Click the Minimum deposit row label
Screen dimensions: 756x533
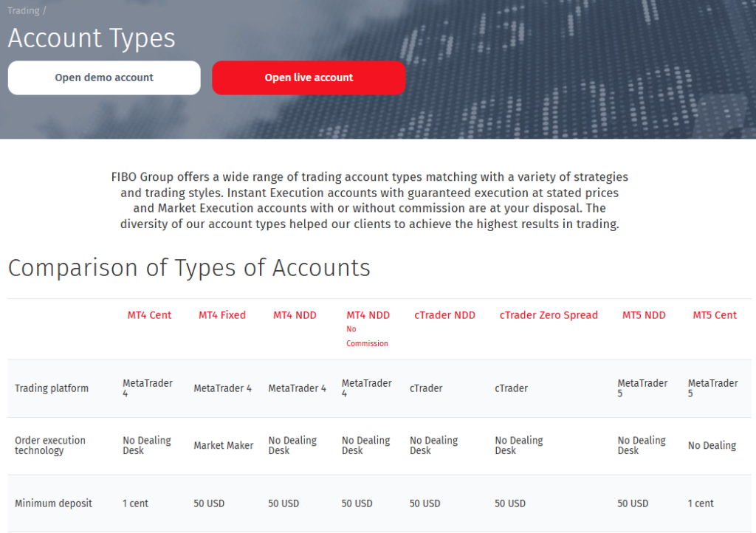53,503
